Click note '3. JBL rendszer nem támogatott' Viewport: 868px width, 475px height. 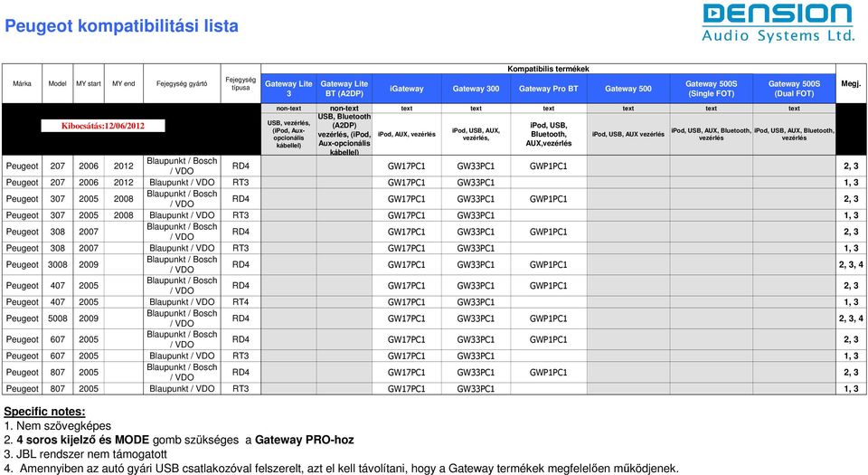[85, 454]
